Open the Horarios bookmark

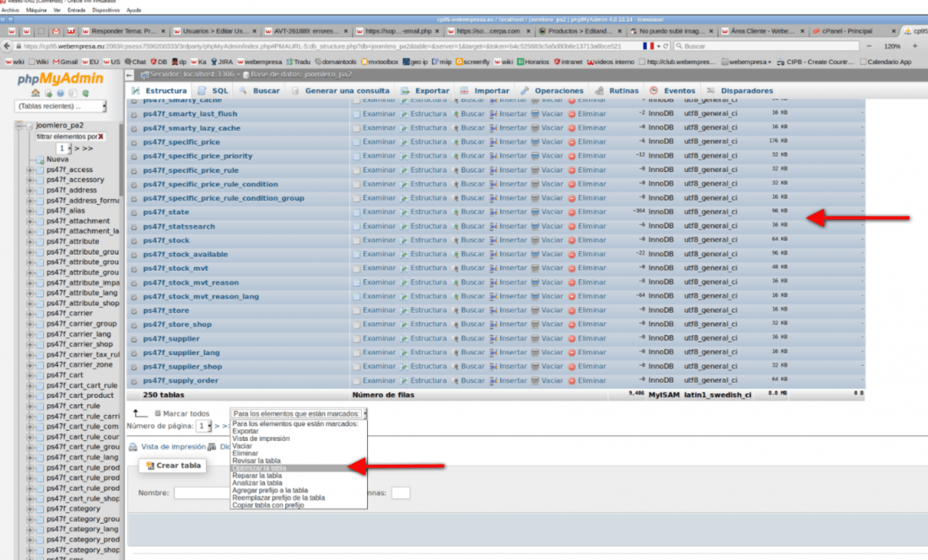pyautogui.click(x=532, y=62)
